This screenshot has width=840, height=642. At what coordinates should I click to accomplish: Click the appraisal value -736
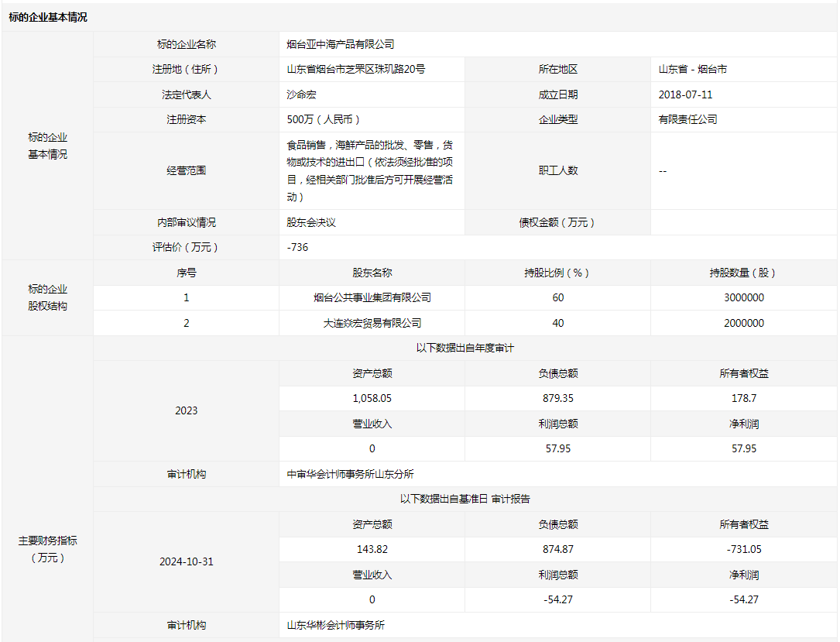(297, 247)
